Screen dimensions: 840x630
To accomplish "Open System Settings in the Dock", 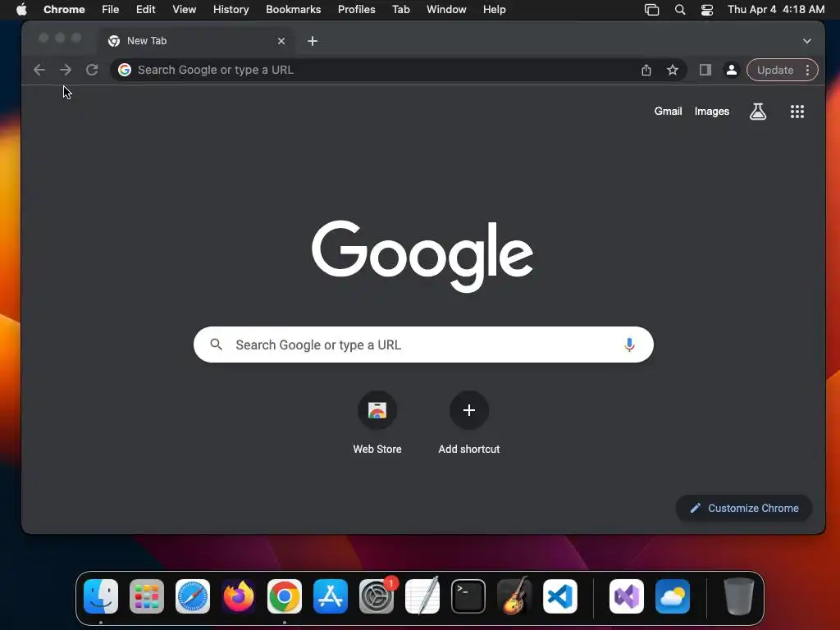I will (377, 596).
